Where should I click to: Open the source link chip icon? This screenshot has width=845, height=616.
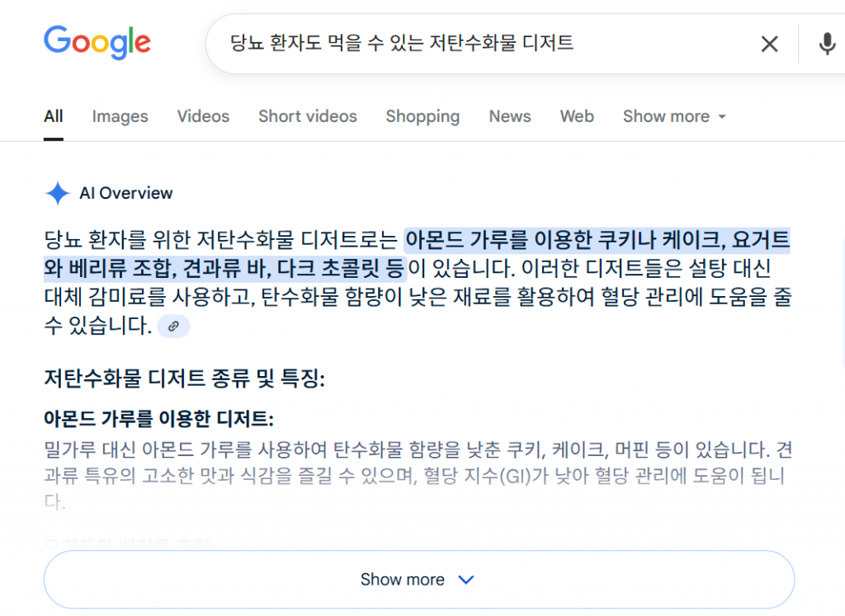pyautogui.click(x=173, y=327)
